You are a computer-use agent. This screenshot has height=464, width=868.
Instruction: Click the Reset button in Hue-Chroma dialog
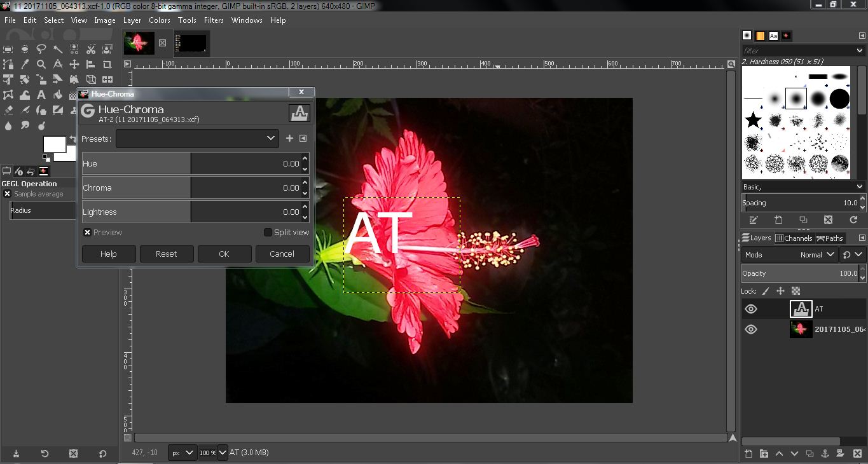(x=167, y=254)
